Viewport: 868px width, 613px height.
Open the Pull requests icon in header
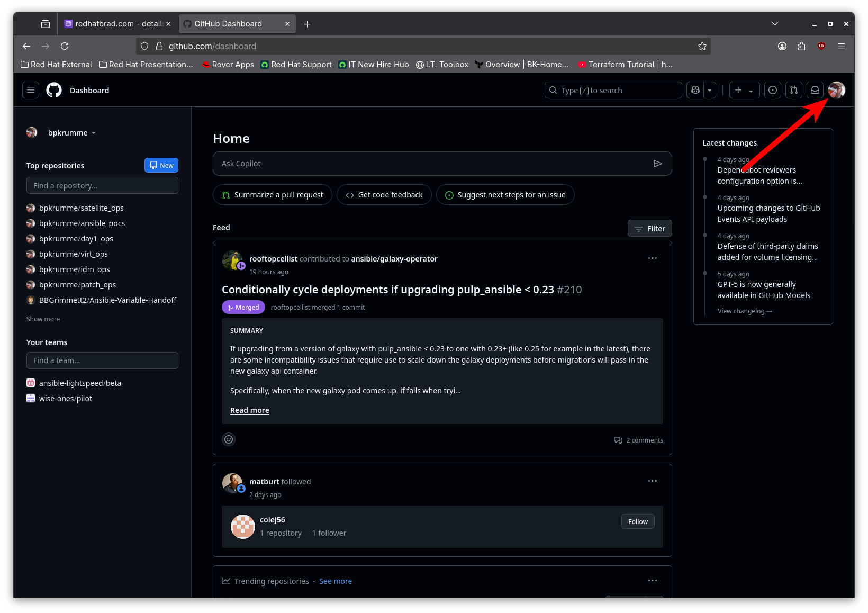[x=794, y=90]
